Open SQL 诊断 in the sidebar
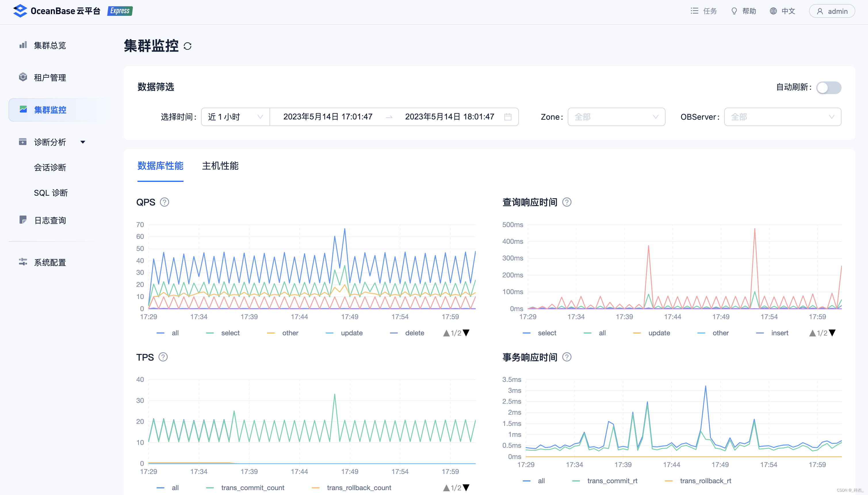Image resolution: width=868 pixels, height=495 pixels. tap(51, 193)
